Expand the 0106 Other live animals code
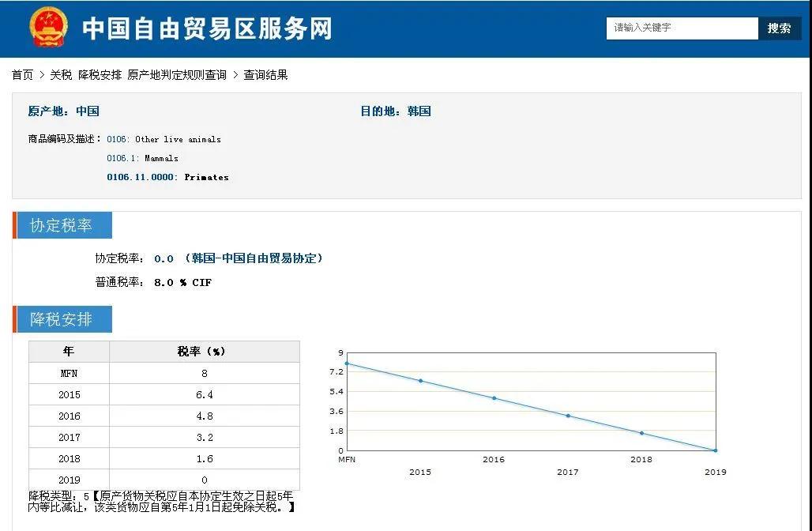Viewport: 812px width, 531px height. 162,139
